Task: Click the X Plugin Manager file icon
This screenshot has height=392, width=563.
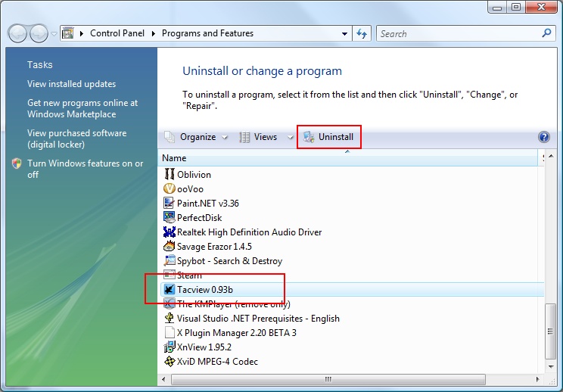Action: 169,332
